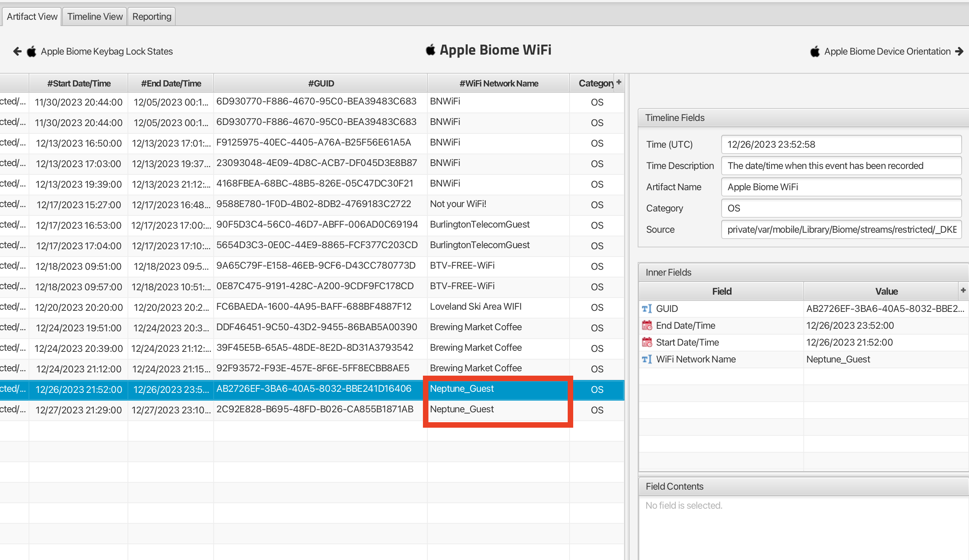This screenshot has height=560, width=969.
Task: Click the Time Description field
Action: [841, 165]
